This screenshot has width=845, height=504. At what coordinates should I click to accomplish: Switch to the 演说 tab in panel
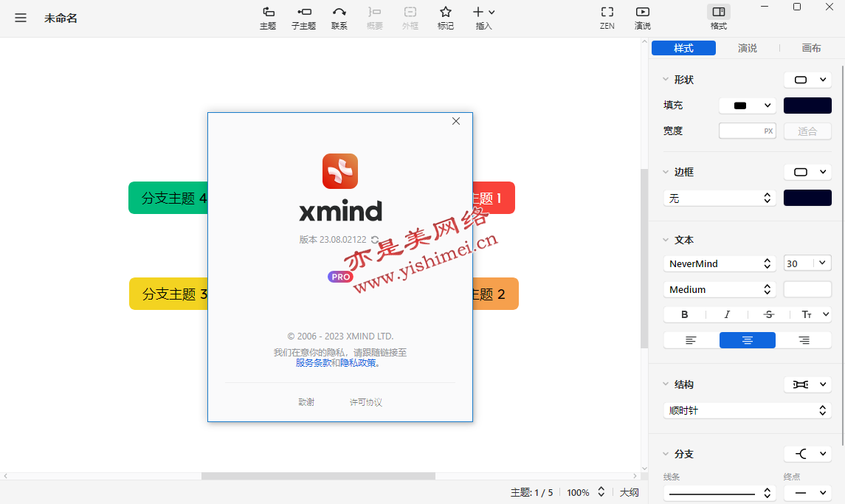748,48
